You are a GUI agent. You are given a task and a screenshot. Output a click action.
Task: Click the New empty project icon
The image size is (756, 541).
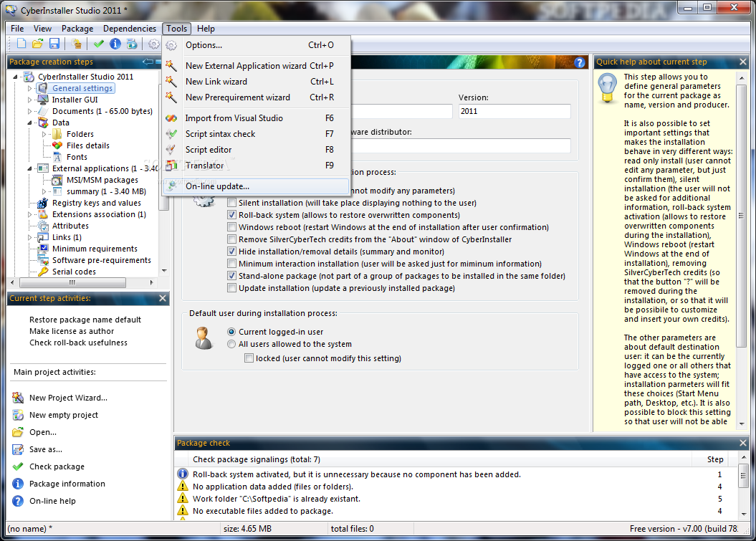click(x=18, y=415)
